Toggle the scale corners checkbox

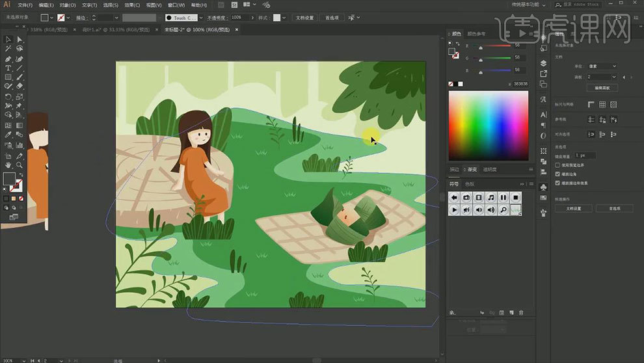tap(557, 174)
